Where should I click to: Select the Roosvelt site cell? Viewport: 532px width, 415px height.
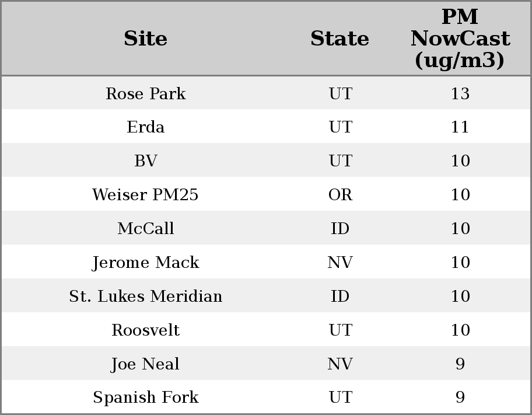coord(145,330)
